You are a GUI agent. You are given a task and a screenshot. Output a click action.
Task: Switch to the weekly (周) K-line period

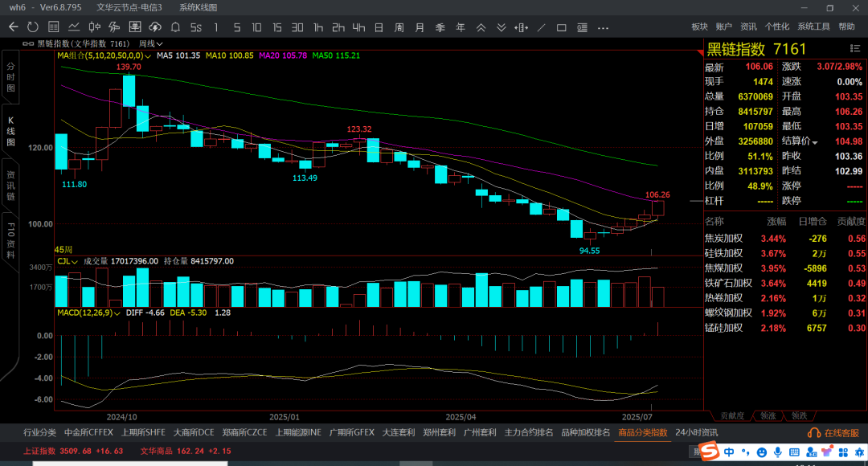(399, 27)
